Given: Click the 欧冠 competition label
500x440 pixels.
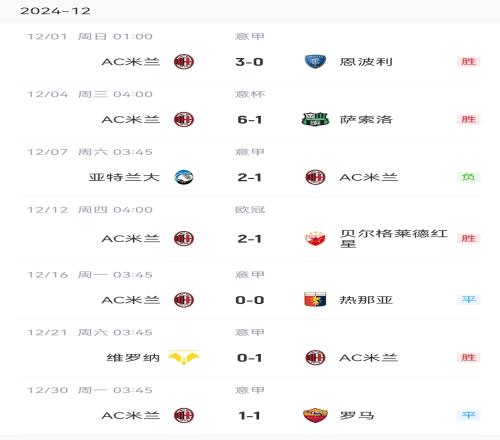Looking at the screenshot, I should pyautogui.click(x=250, y=210).
